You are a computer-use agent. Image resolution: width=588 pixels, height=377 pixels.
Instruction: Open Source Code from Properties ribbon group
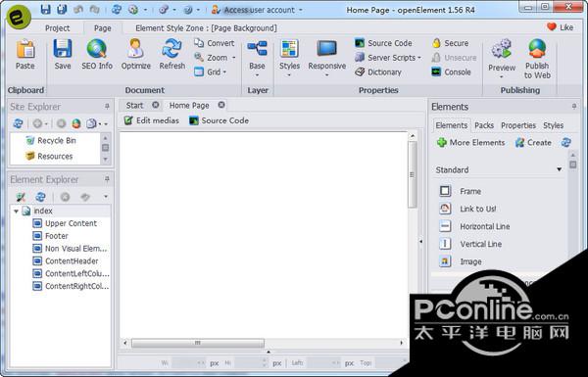[x=383, y=43]
